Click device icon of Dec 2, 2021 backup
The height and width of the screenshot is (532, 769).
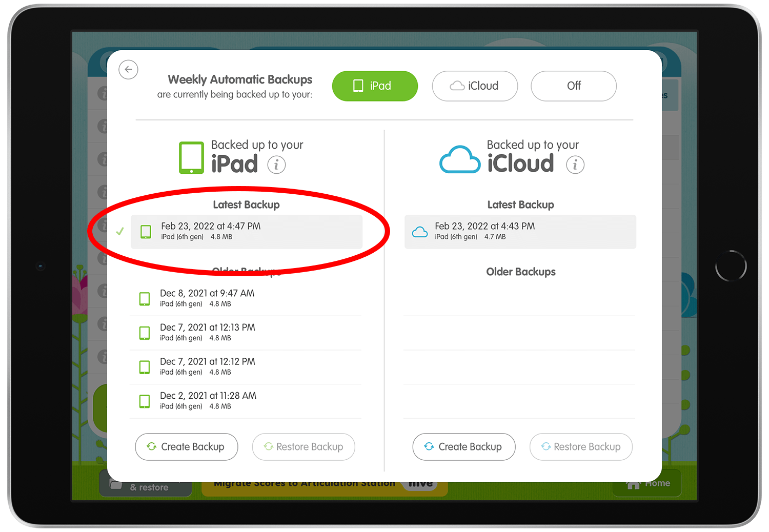click(x=145, y=401)
